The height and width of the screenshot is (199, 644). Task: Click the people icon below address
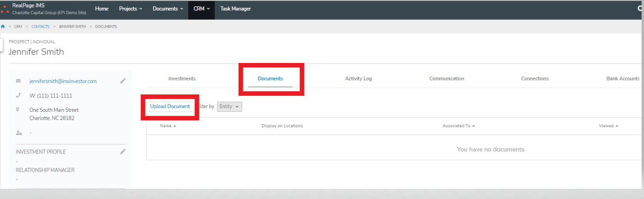(x=18, y=132)
